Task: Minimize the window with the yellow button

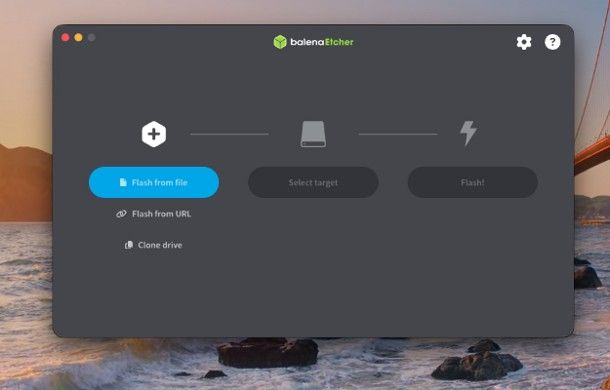Action: (x=78, y=37)
